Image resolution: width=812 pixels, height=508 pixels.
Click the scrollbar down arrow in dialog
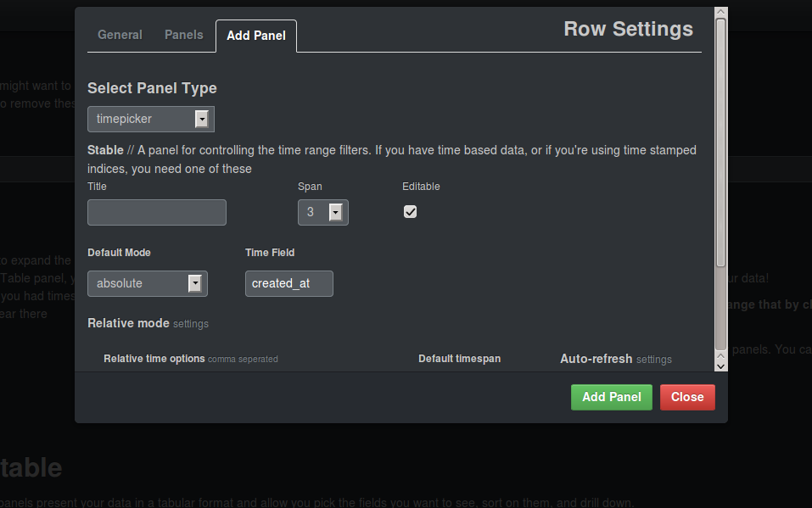click(721, 366)
